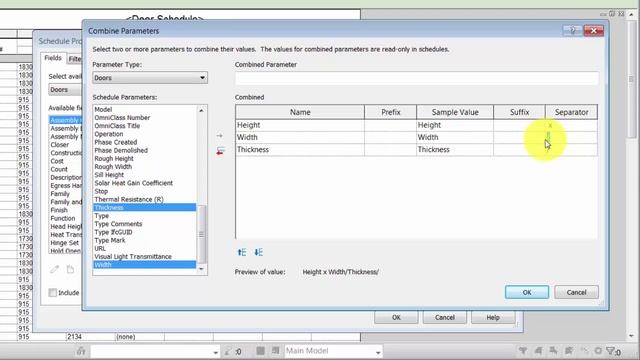Click OK in Schedule Properties dialog
This screenshot has height=360, width=640.
pos(396,317)
